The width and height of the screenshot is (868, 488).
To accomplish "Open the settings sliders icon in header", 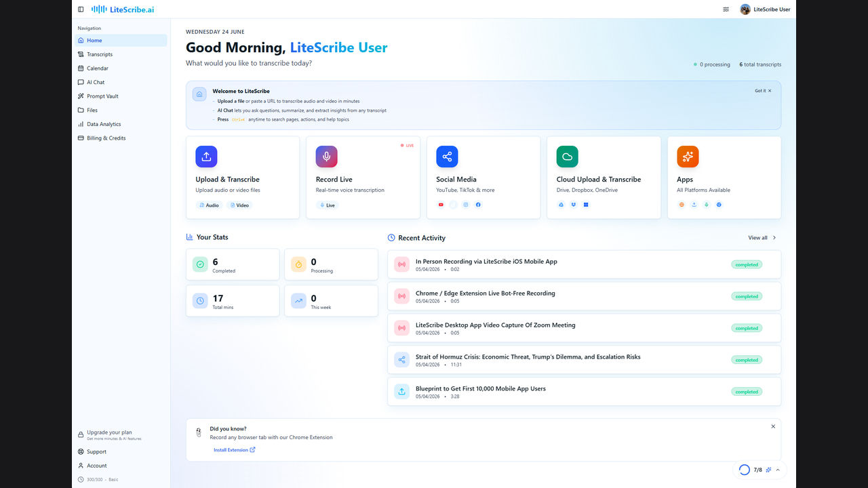I will point(726,9).
